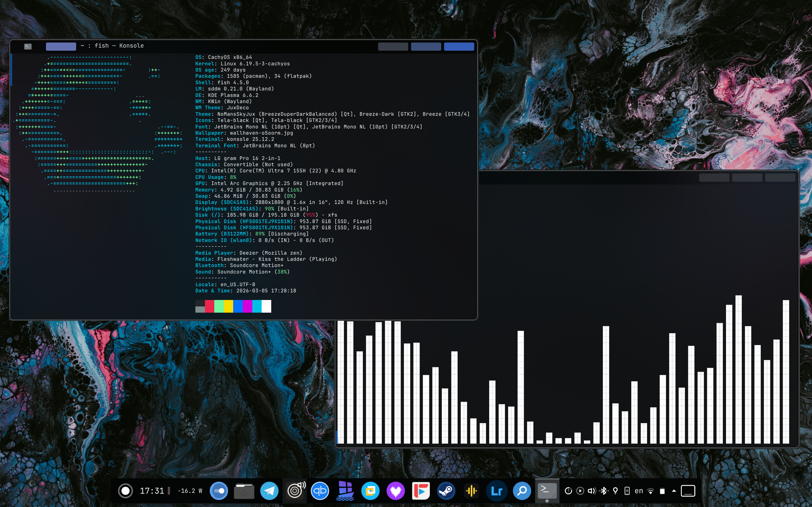Click the 17:31 clock widget
Viewport: 812px width, 507px height.
[152, 491]
